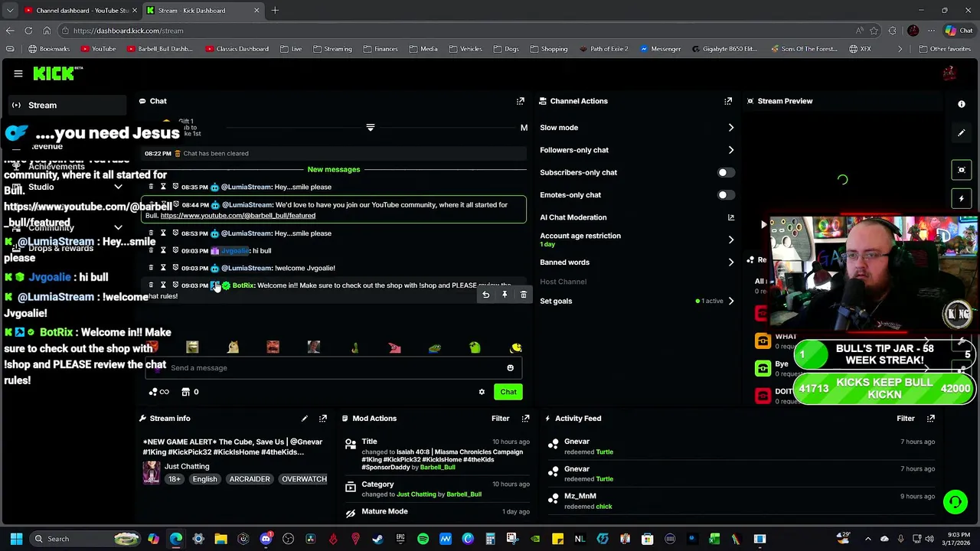The image size is (980, 551).
Task: Open Mod Actions Filter dropdown
Action: [x=500, y=419]
